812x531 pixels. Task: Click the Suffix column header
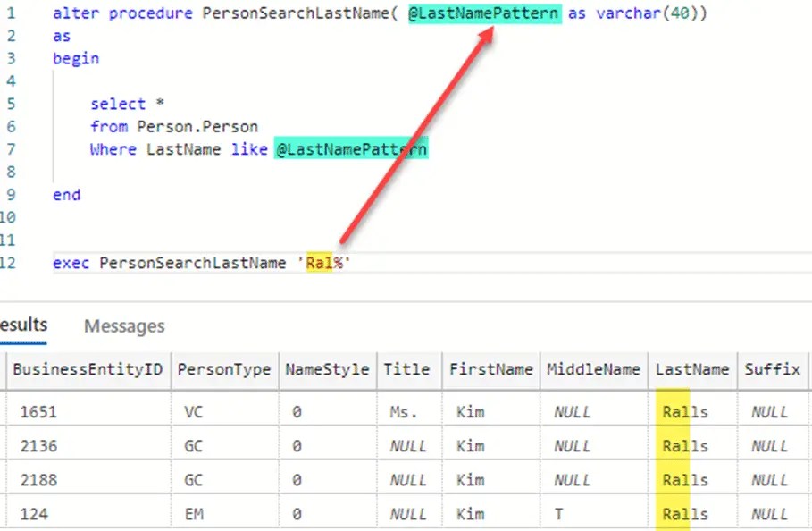click(773, 369)
